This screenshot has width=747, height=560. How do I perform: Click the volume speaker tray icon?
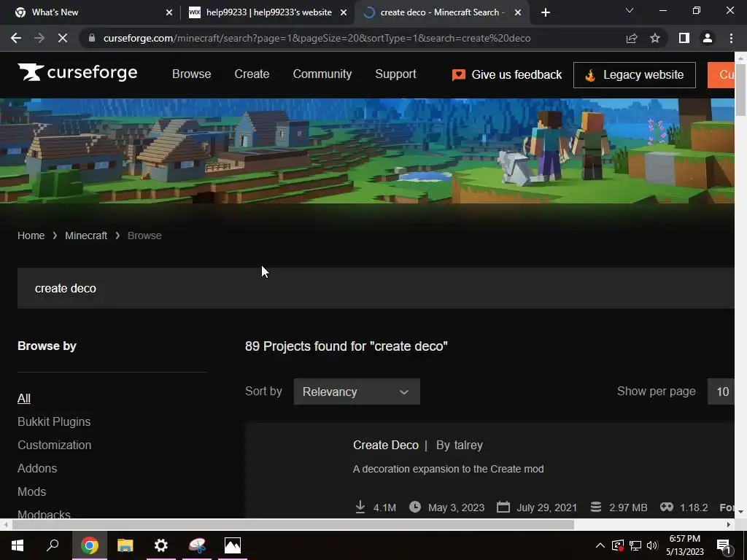(652, 545)
